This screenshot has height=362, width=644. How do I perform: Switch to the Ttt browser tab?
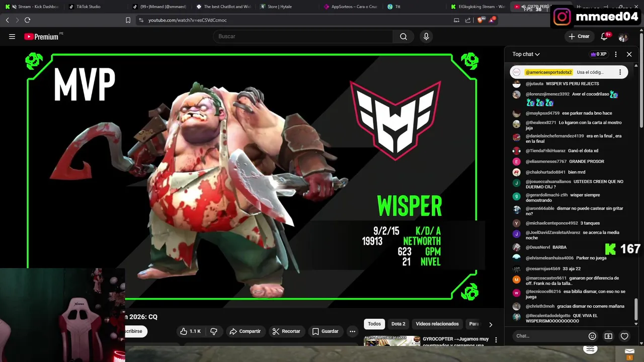(415, 7)
